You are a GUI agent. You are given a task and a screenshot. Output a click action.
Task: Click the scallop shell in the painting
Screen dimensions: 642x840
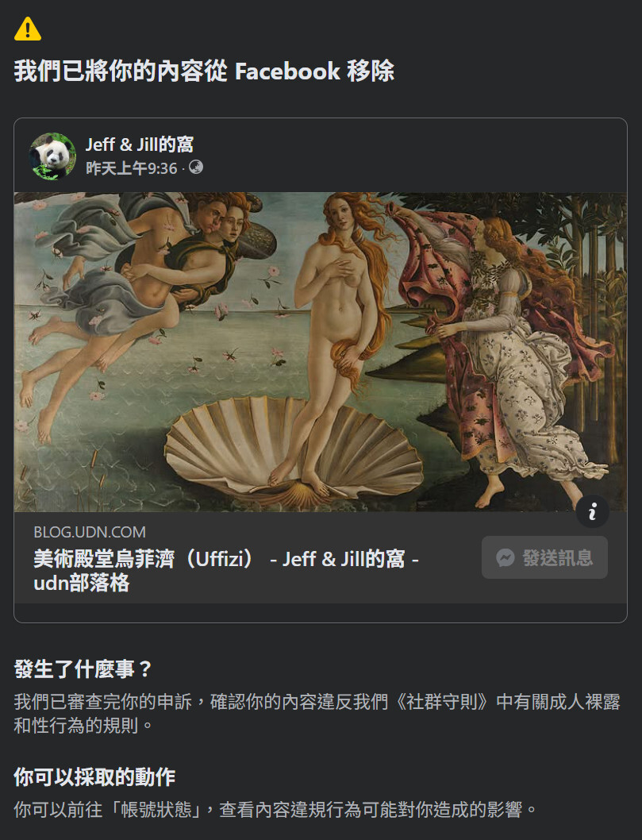click(294, 450)
